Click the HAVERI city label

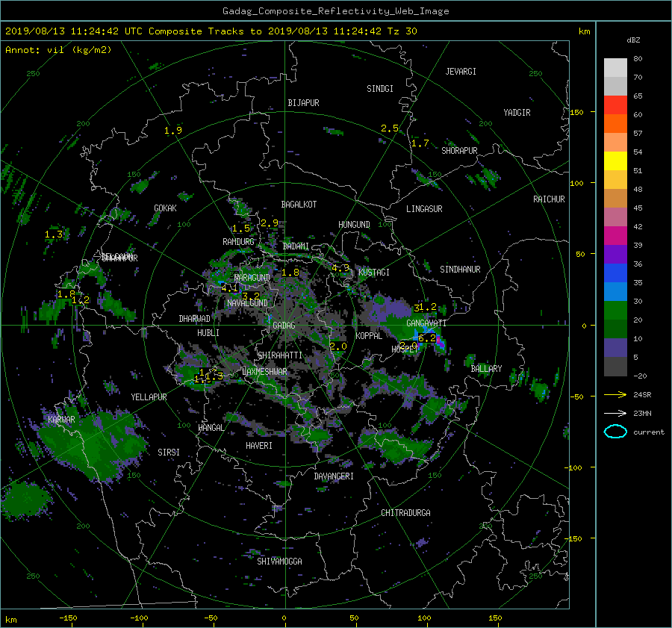click(x=259, y=446)
